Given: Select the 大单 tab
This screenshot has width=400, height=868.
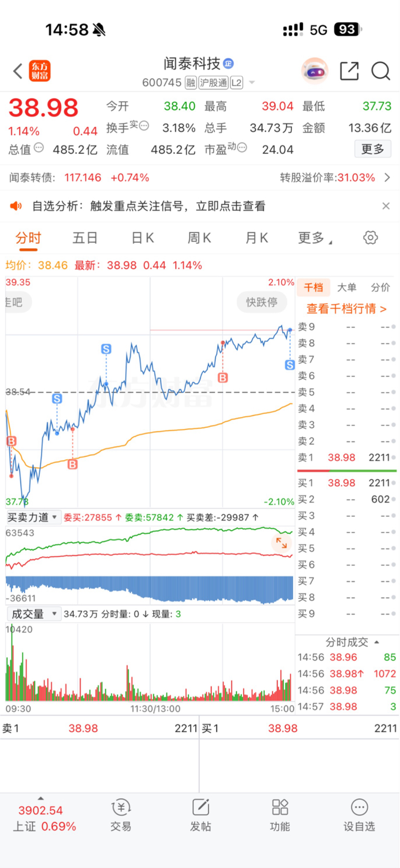Looking at the screenshot, I should point(347,287).
